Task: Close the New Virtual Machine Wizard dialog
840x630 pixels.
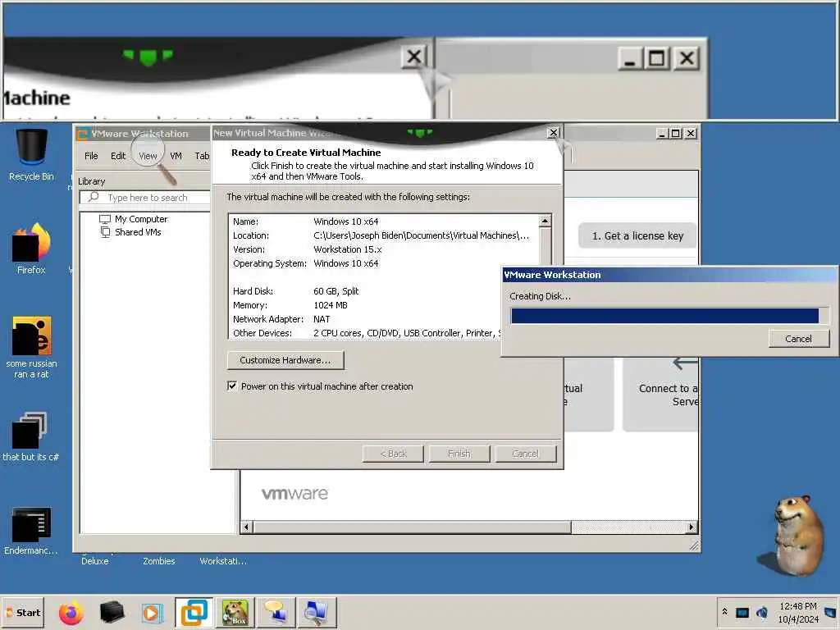Action: 554,132
